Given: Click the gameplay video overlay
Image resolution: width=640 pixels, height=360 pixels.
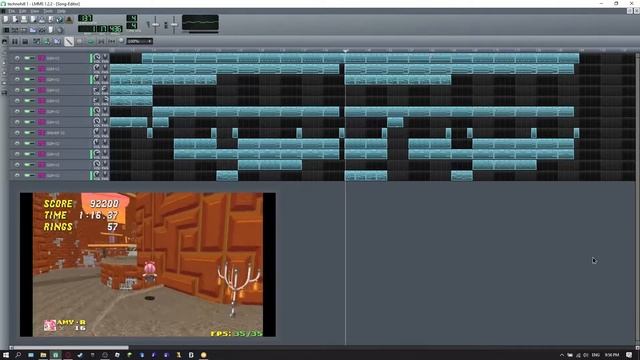Looking at the screenshot, I should click(148, 264).
